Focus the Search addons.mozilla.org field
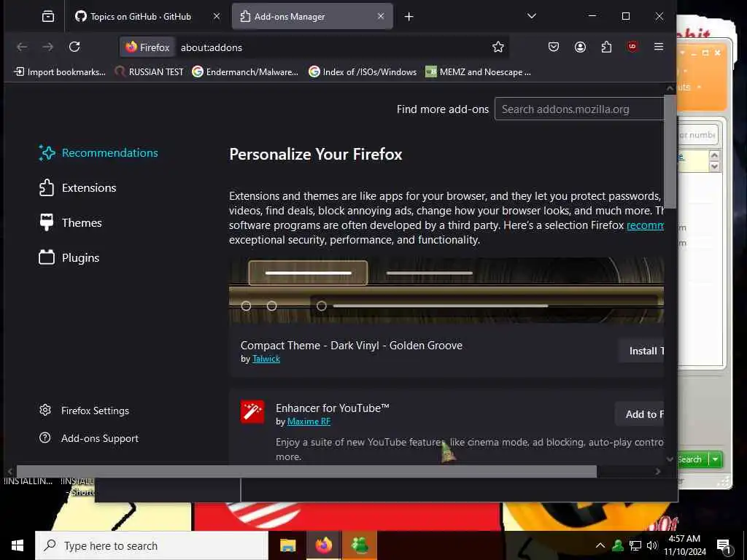Screen dimensions: 747x560 pos(579,109)
